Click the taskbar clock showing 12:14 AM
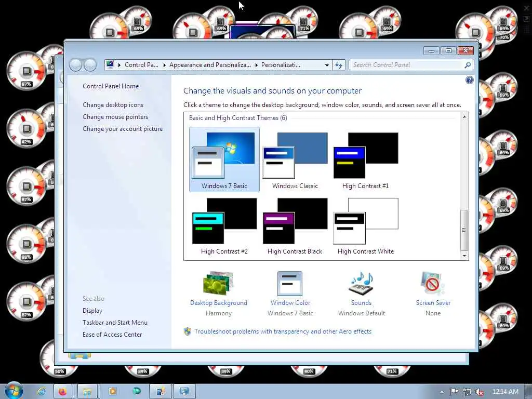 point(505,392)
